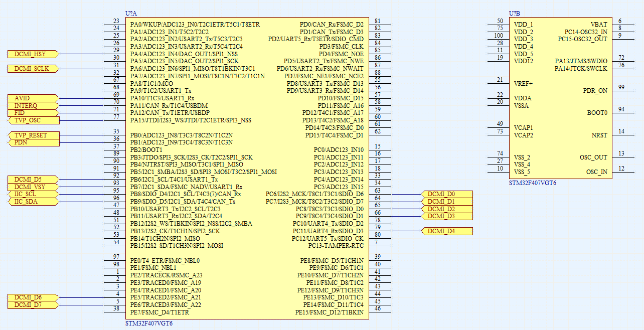This screenshot has width=644, height=330.
Task: Select the PA14/JTCK/SWCLK pin
Action: point(581,69)
